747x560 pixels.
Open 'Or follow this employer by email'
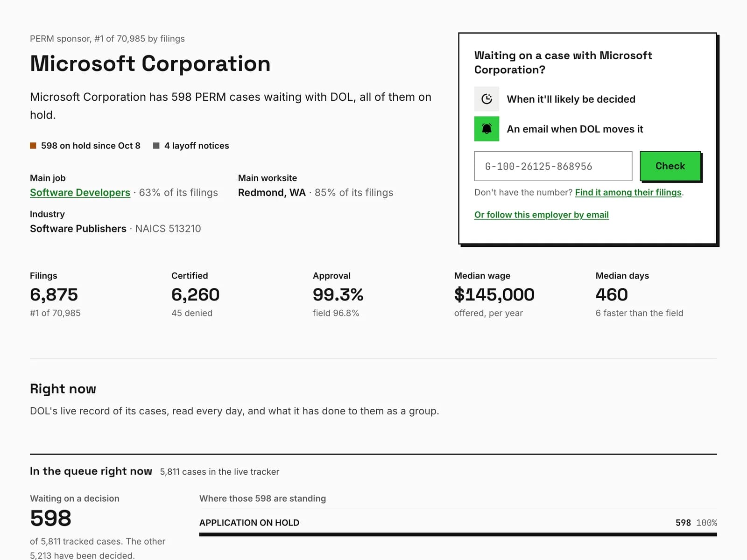click(542, 215)
